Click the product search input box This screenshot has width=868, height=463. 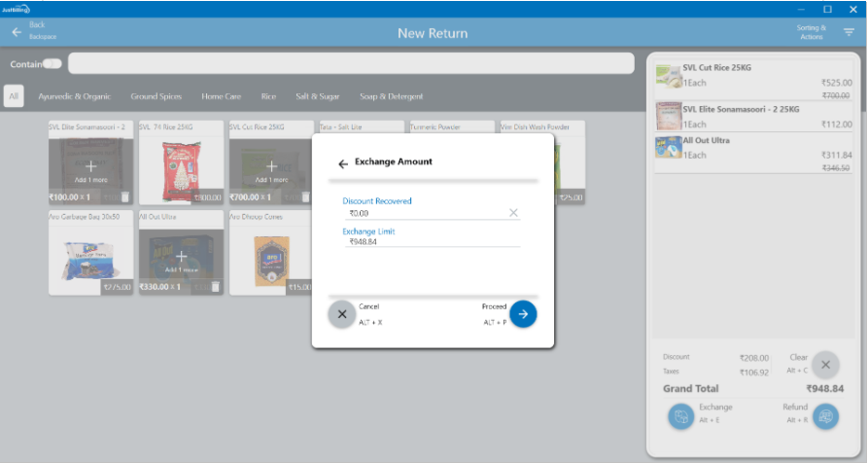[x=350, y=64]
